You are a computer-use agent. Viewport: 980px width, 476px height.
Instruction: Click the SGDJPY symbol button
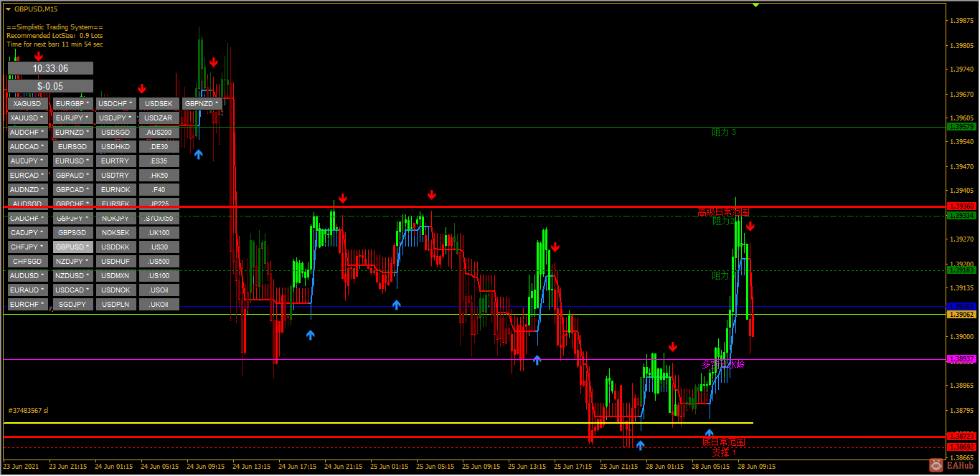pyautogui.click(x=72, y=305)
